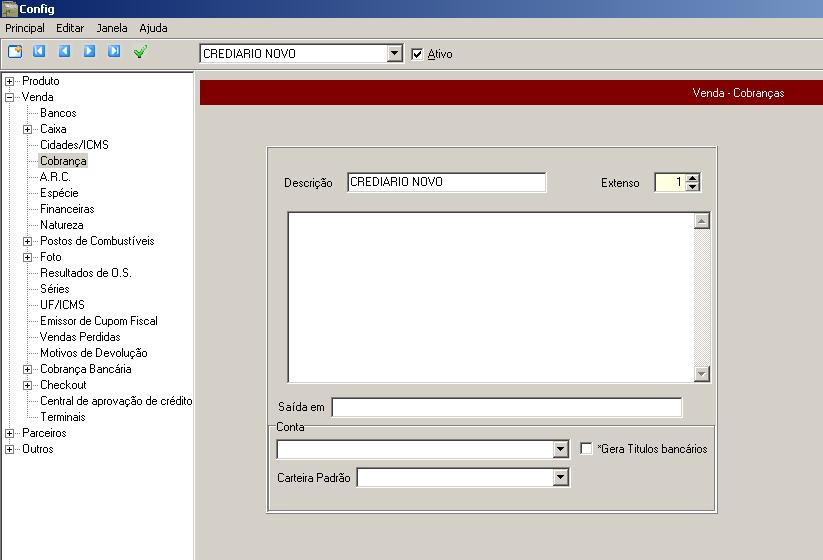Click the text area scroll down arrow
823x560 pixels.
click(x=702, y=374)
